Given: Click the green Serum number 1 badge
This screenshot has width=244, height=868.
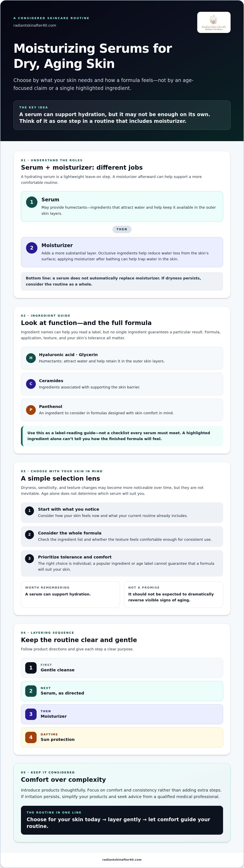Looking at the screenshot, I should pyautogui.click(x=32, y=202).
